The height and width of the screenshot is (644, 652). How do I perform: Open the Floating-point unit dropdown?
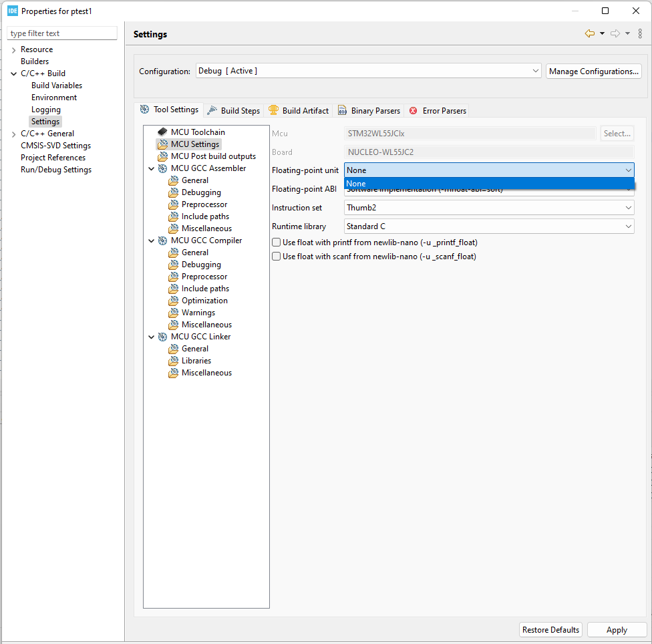489,170
